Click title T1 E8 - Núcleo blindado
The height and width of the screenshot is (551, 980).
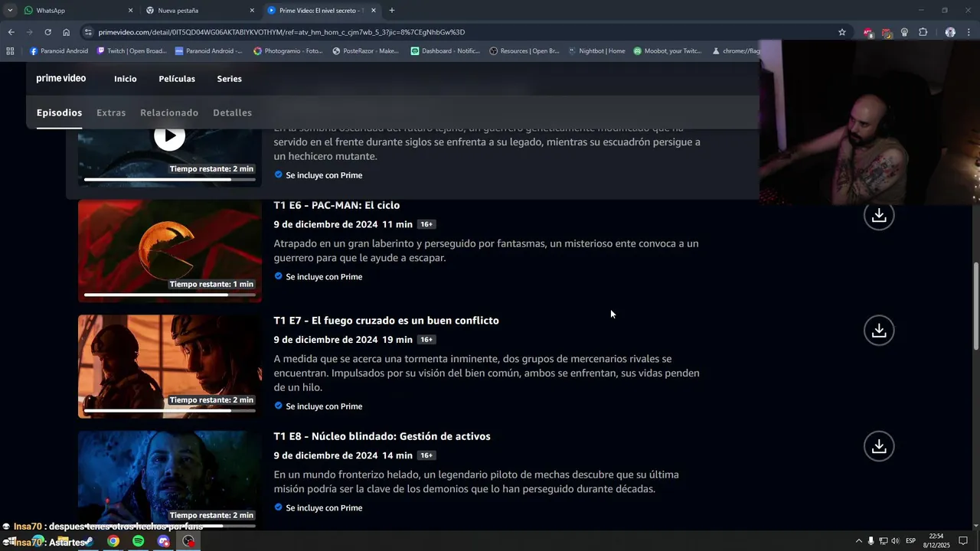click(x=382, y=436)
